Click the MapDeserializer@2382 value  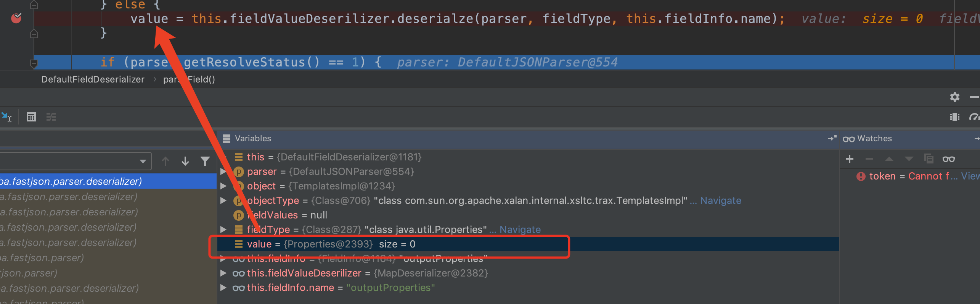point(431,273)
